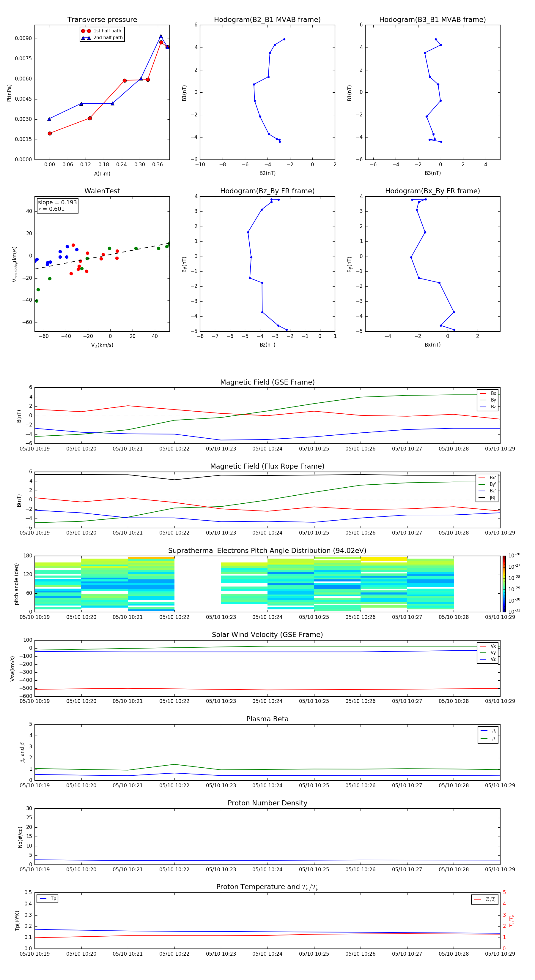Click the 'Vz' legend entry
Image resolution: width=535 pixels, height=980 pixels.
tap(488, 659)
